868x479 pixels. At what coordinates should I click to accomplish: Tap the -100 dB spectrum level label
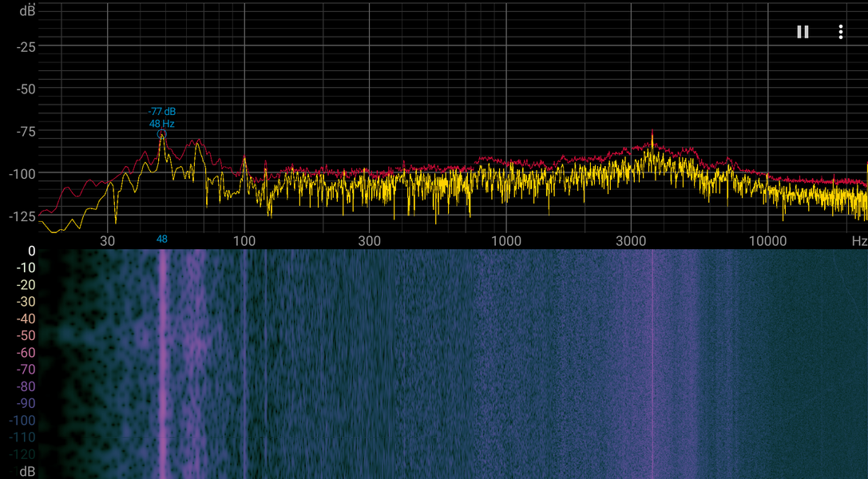[x=22, y=174]
